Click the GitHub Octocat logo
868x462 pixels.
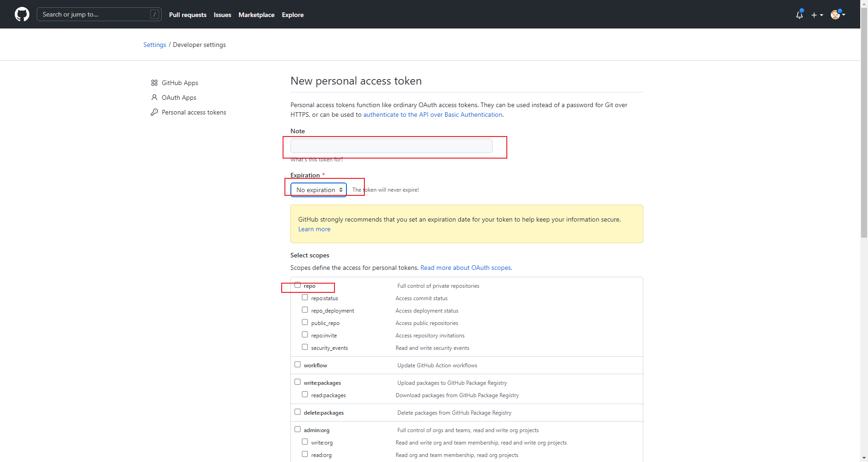[22, 14]
